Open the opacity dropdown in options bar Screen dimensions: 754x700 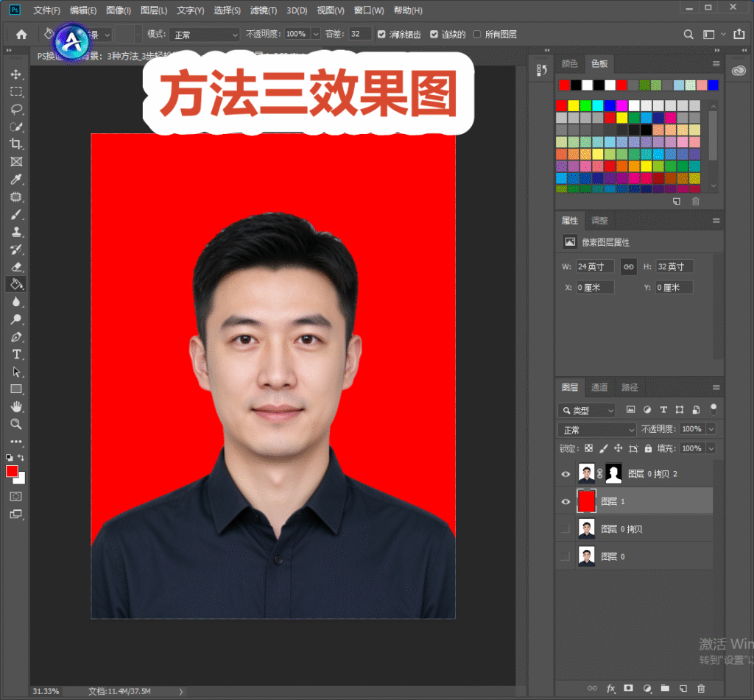pyautogui.click(x=316, y=34)
